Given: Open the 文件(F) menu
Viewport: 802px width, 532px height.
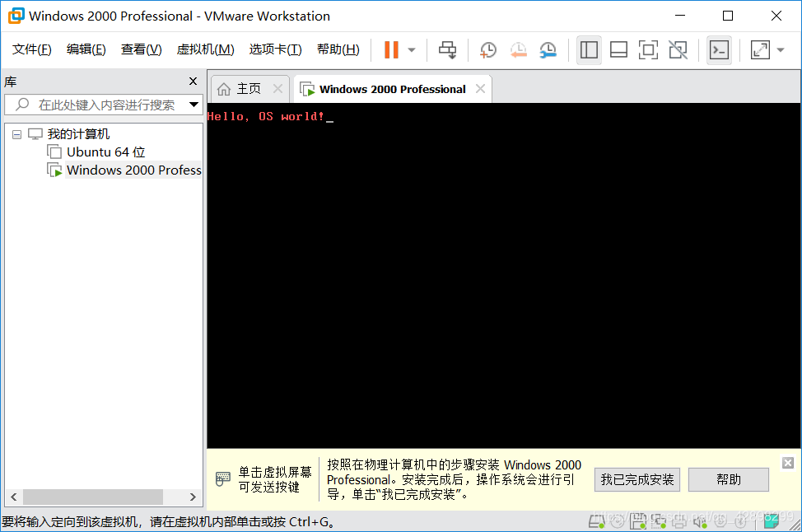Looking at the screenshot, I should (32, 49).
